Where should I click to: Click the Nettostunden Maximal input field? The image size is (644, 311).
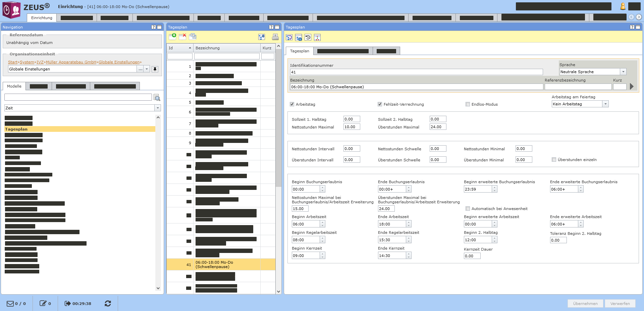(x=352, y=127)
